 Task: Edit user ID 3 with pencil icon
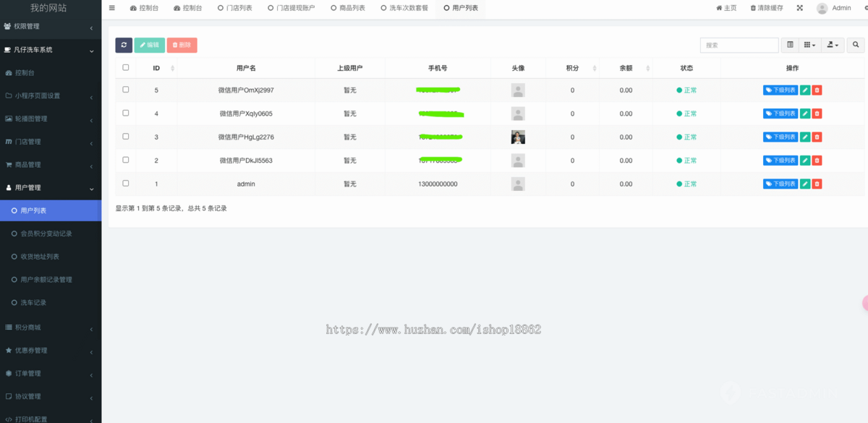[805, 137]
